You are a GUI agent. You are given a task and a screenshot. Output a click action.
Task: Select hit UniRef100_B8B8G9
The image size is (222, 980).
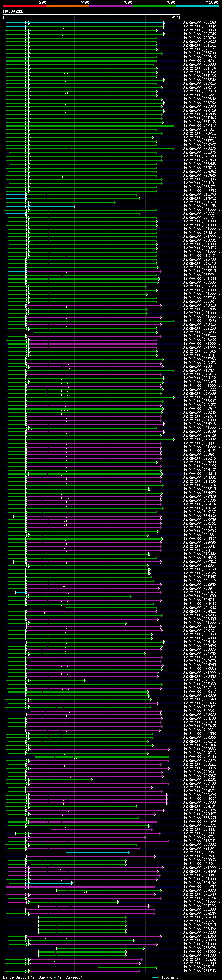pyautogui.click(x=199, y=30)
